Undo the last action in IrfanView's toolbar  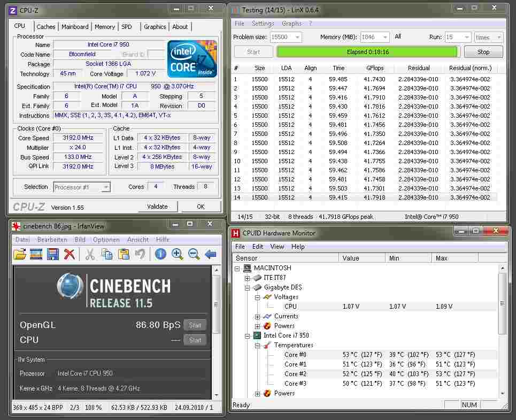[x=140, y=254]
